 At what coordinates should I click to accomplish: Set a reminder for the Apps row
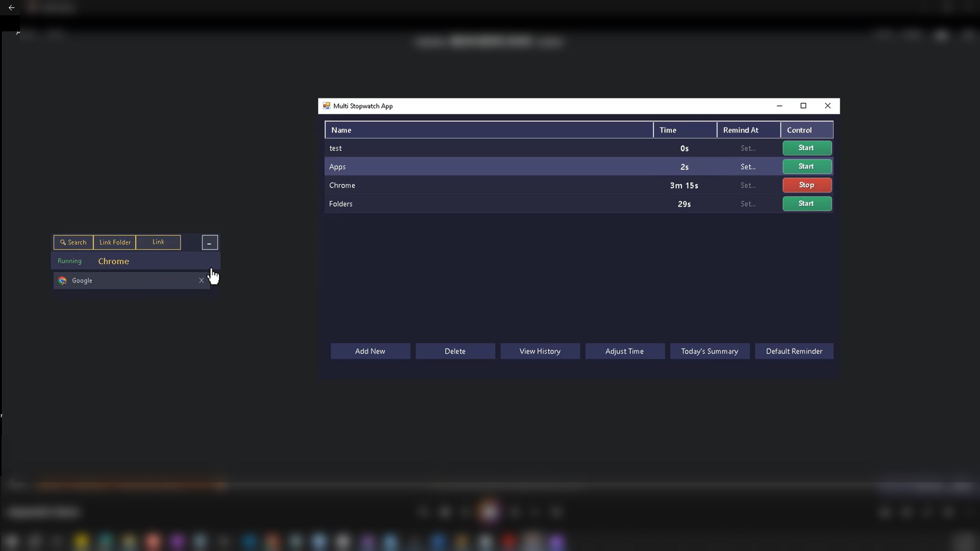click(x=748, y=167)
